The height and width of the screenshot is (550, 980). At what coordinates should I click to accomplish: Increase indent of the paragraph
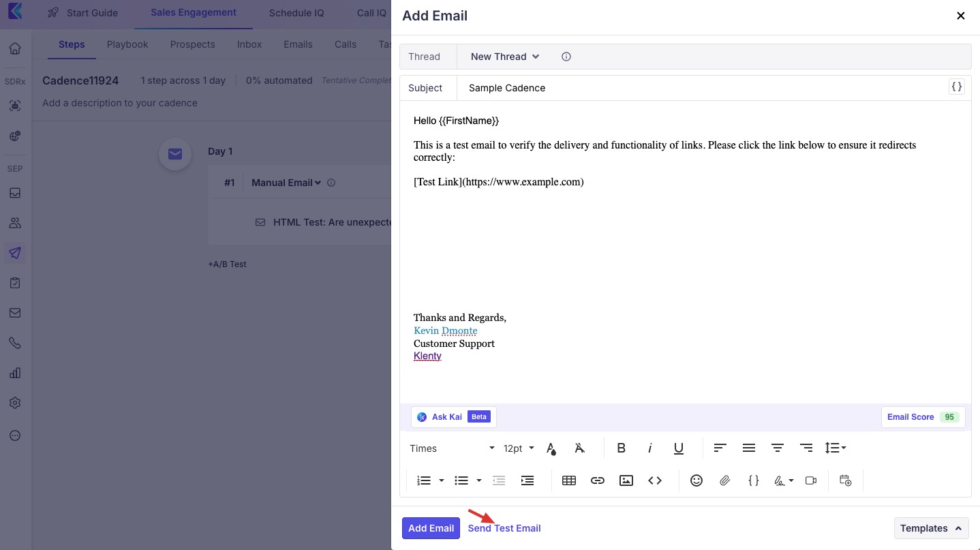pos(527,480)
